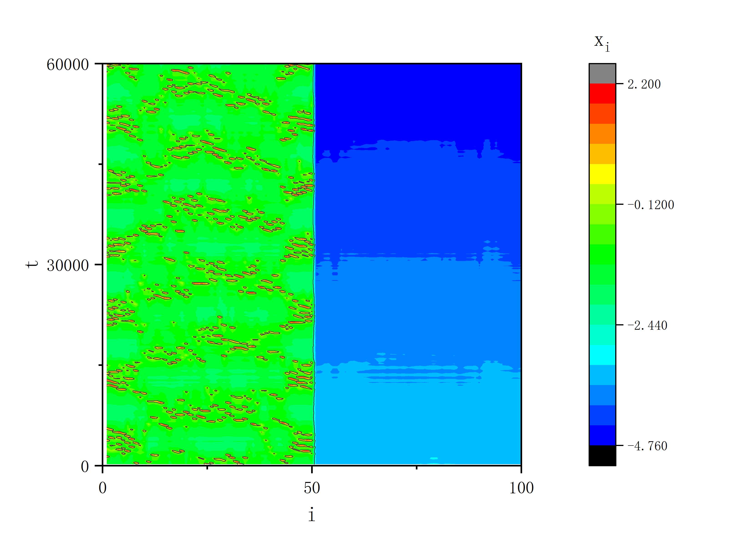The image size is (732, 560).
Task: Select the bright cyan band in the colorbar
Action: click(602, 355)
